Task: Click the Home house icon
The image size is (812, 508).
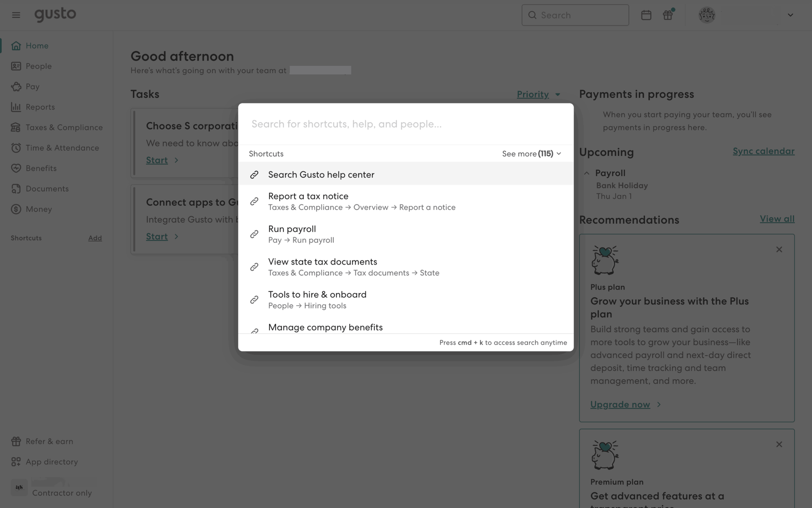Action: tap(16, 46)
